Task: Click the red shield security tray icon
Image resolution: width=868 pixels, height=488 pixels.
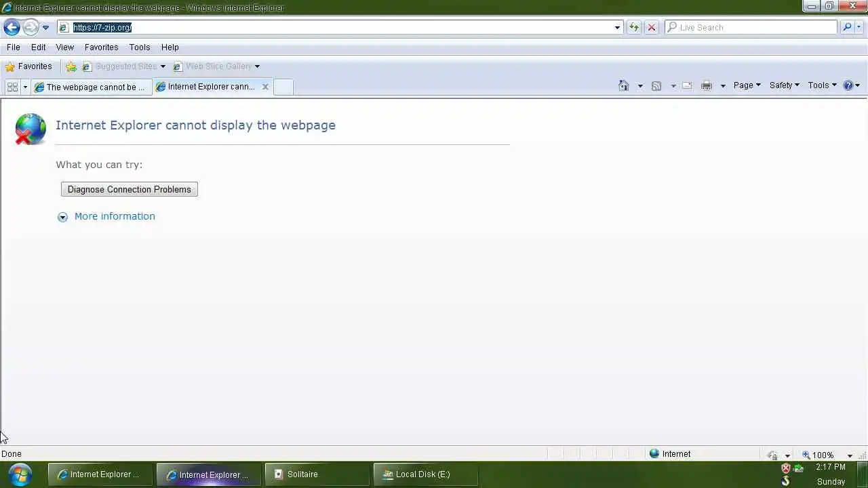Action: coord(786,468)
